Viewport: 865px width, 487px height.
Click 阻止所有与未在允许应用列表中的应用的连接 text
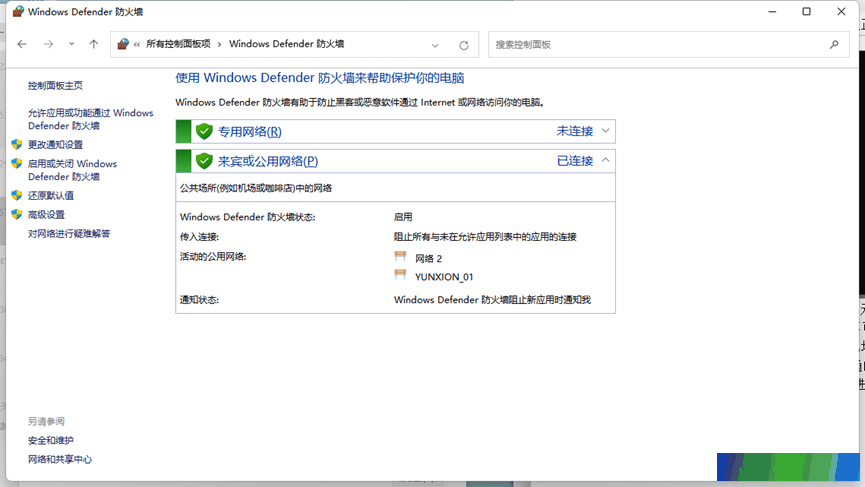(485, 237)
